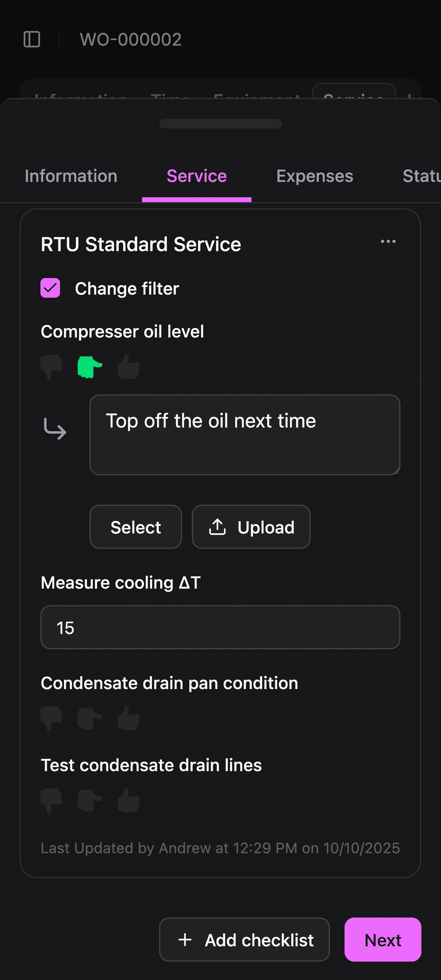The height and width of the screenshot is (980, 441).
Task: Edit the 'Top off the oil' note field
Action: tap(245, 435)
